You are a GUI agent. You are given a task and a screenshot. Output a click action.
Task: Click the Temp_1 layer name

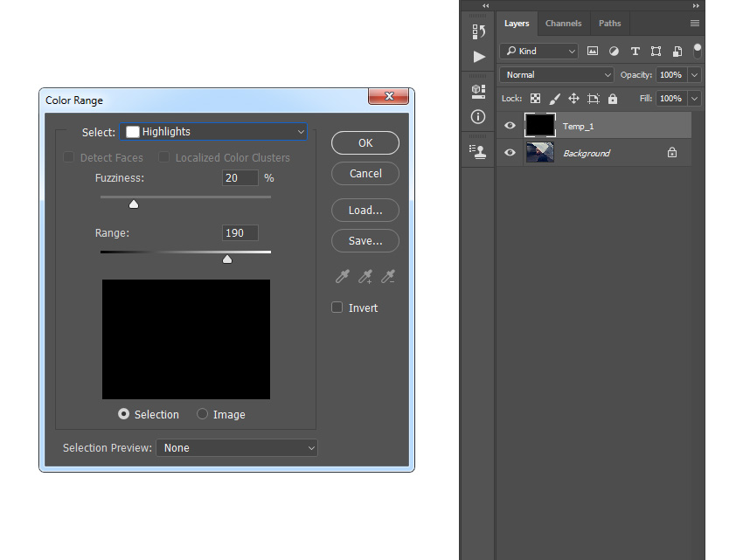point(578,126)
